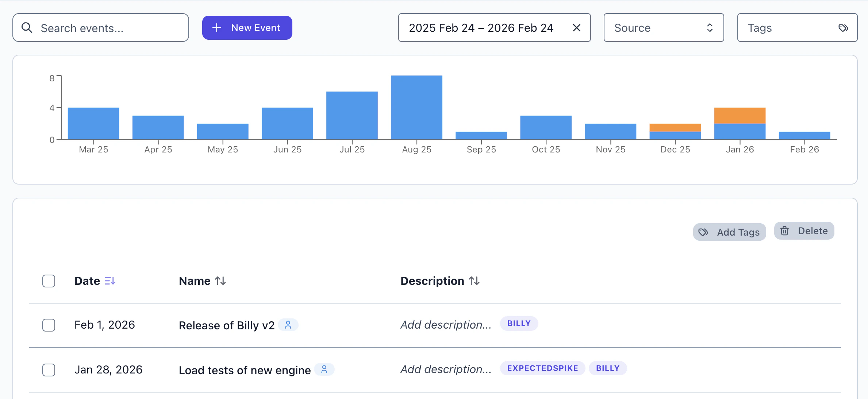
Task: Open the Tags filter dropdown
Action: [x=797, y=27]
